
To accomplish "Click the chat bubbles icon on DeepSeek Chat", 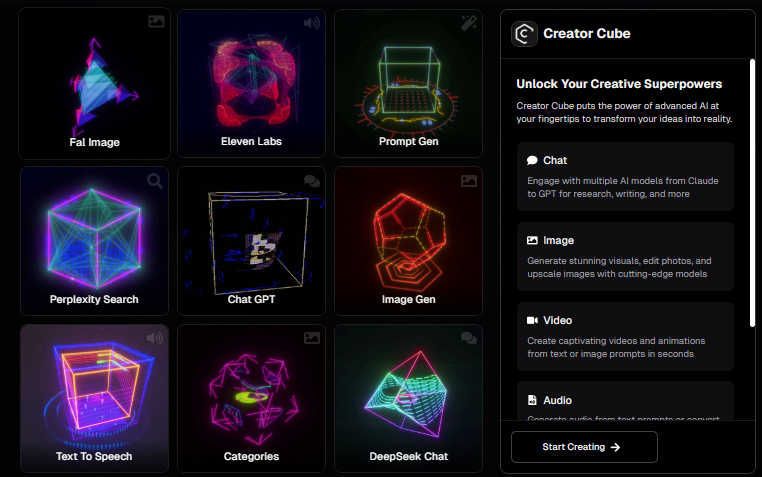I will point(469,338).
